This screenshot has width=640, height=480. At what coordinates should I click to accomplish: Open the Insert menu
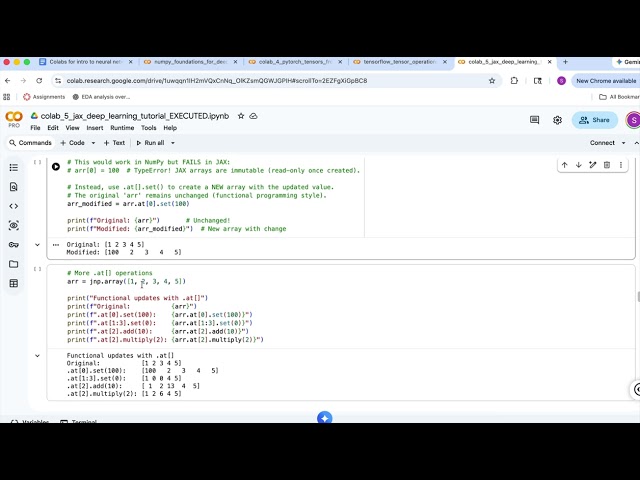click(x=95, y=128)
